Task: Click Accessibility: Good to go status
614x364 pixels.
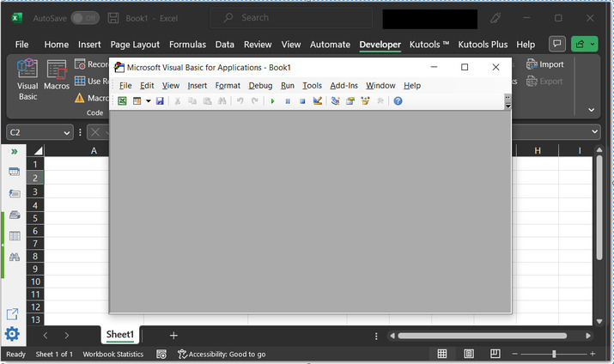Action: tap(222, 355)
